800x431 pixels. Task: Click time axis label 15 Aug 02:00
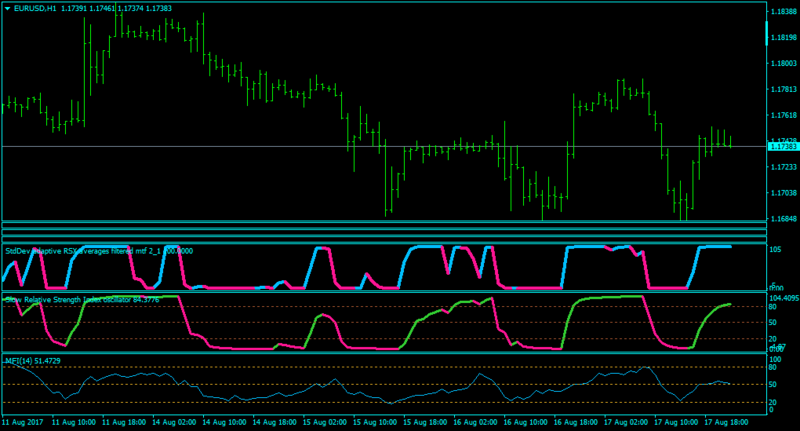[x=324, y=422]
